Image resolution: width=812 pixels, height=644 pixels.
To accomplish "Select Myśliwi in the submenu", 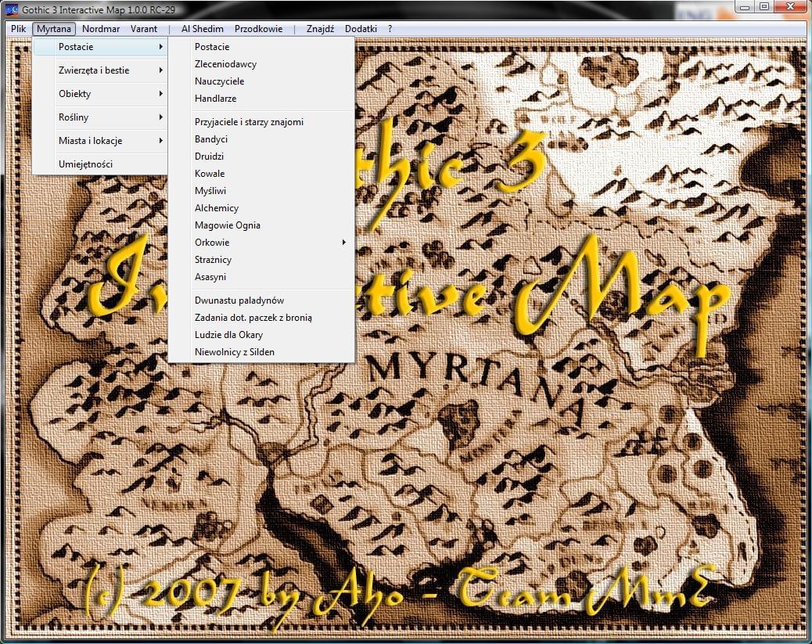I will point(261,191).
